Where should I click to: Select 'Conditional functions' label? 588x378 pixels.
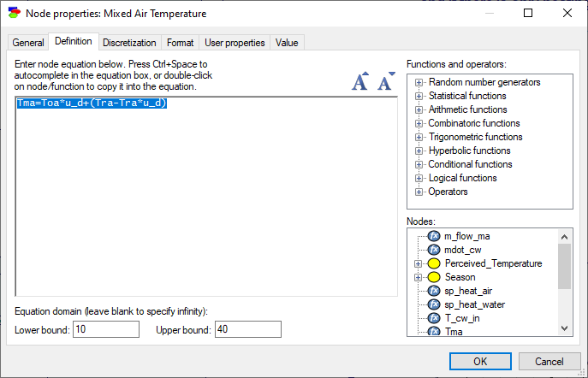click(470, 164)
